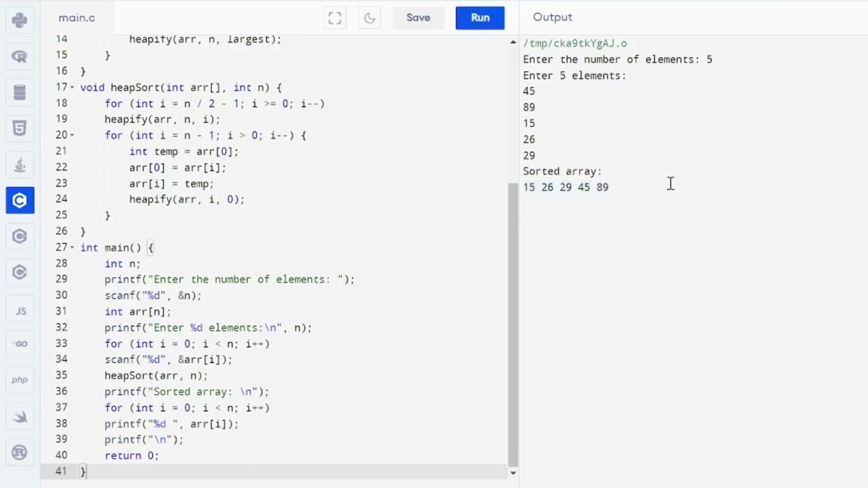
Task: Toggle fullscreen editor mode icon
Action: pos(335,18)
